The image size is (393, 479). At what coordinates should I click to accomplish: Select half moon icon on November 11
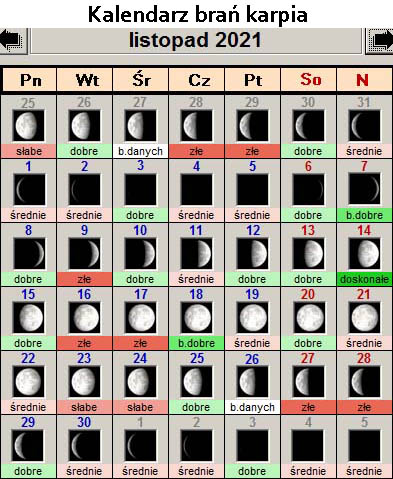click(x=196, y=254)
